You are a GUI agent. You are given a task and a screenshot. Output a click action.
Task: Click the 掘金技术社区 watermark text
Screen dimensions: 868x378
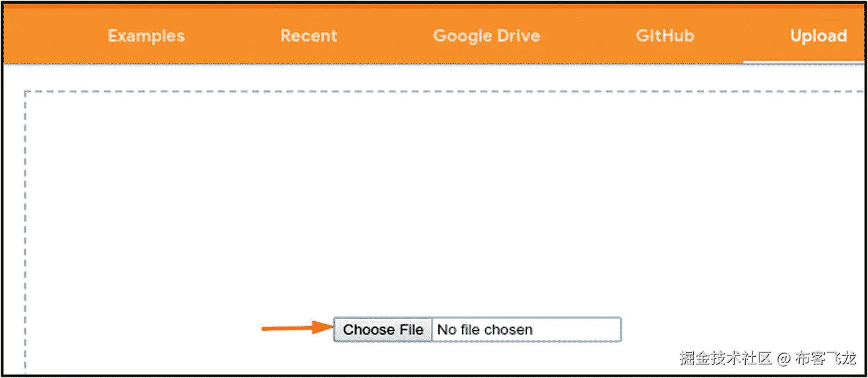coord(725,358)
